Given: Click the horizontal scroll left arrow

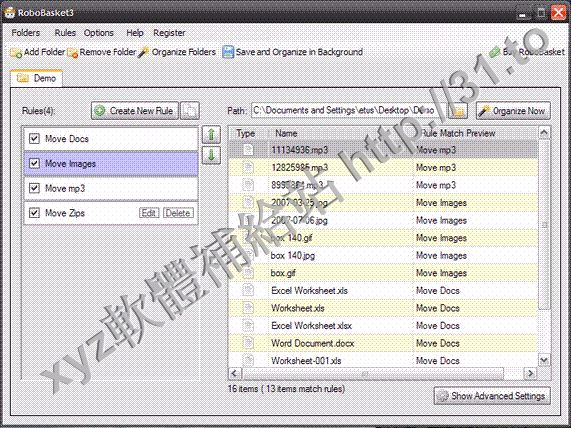Looking at the screenshot, I should [234, 373].
